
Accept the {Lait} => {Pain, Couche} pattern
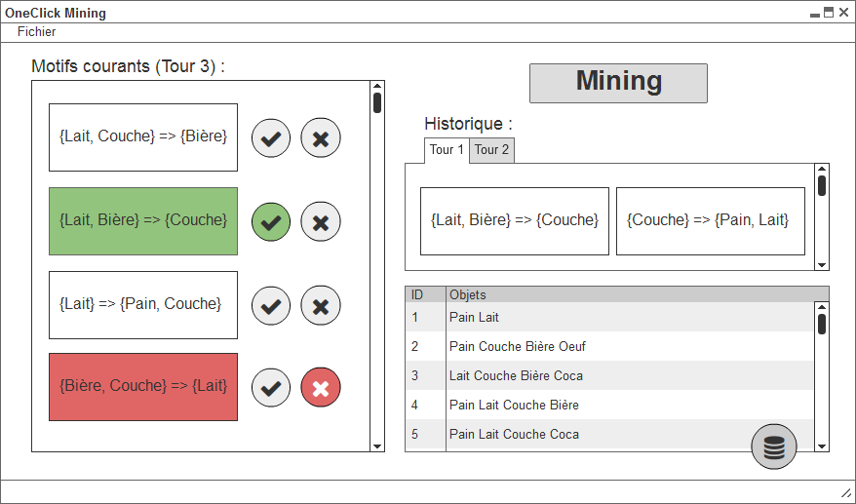271,306
